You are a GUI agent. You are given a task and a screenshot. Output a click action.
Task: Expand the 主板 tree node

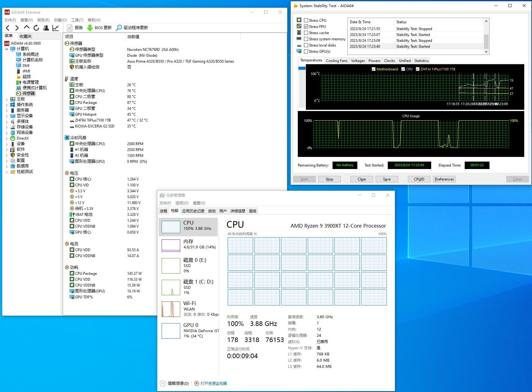[7, 99]
